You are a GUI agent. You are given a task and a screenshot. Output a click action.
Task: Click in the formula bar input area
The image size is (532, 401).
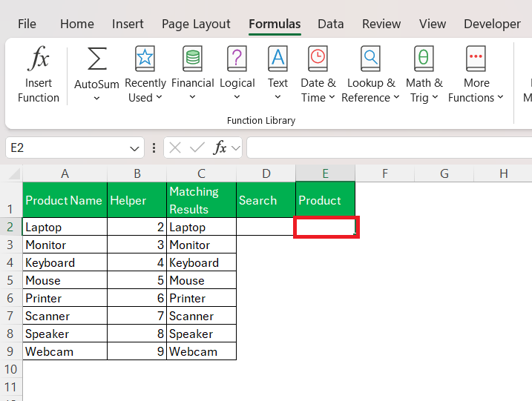[x=389, y=148]
